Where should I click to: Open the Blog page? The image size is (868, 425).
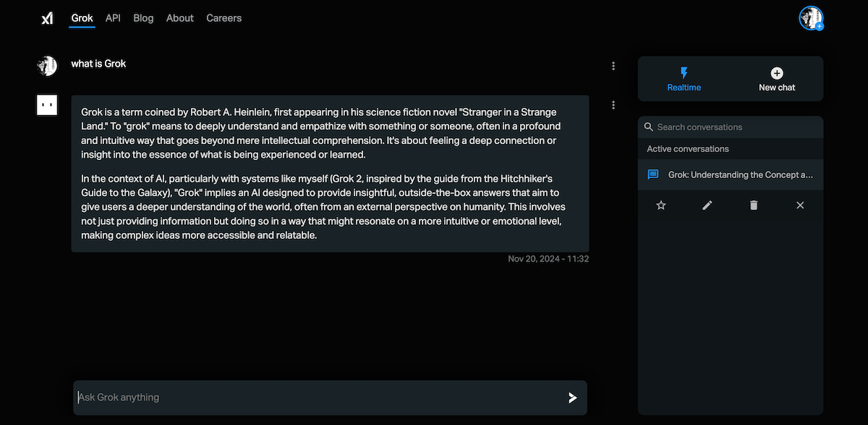(x=143, y=17)
